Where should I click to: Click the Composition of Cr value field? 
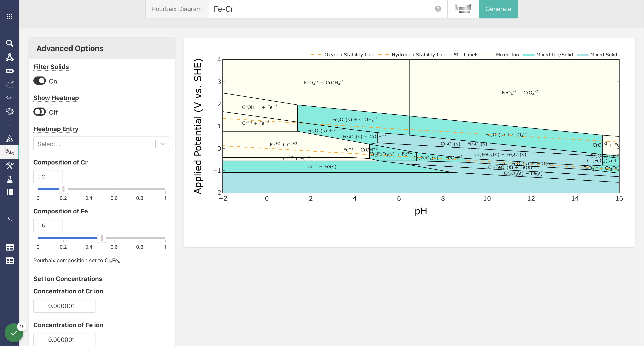click(48, 176)
